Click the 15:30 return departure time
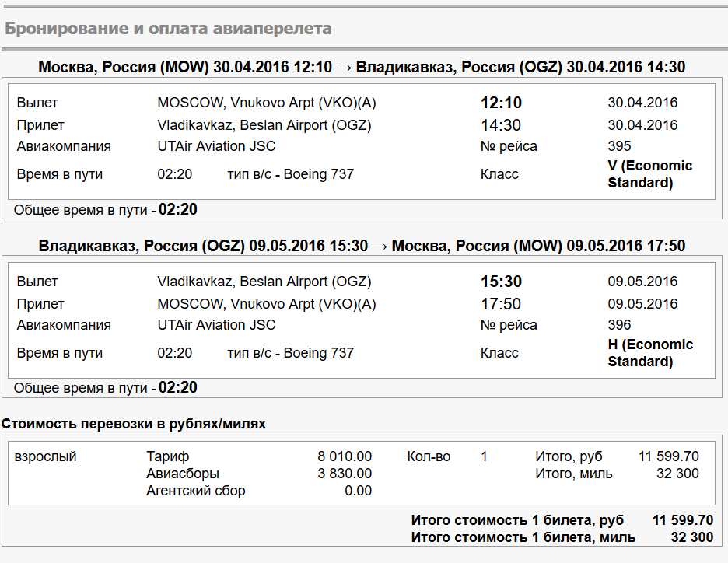This screenshot has width=728, height=563. [501, 281]
